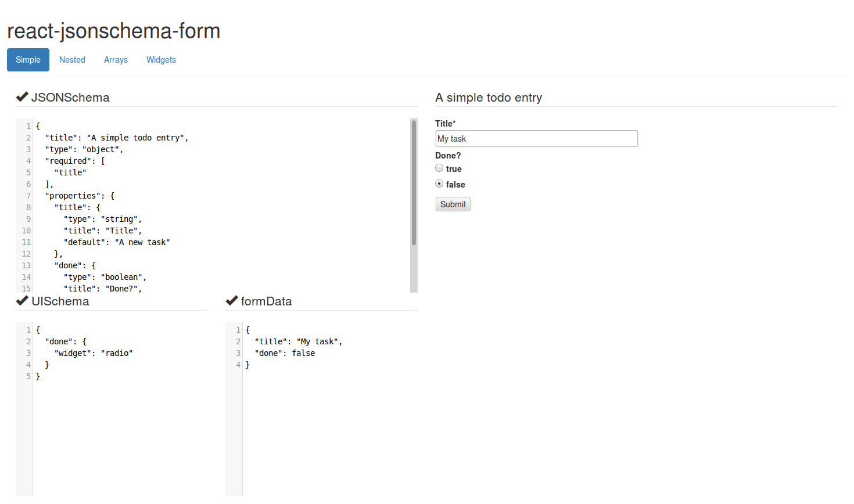
Task: Click the Title text input field
Action: [536, 139]
